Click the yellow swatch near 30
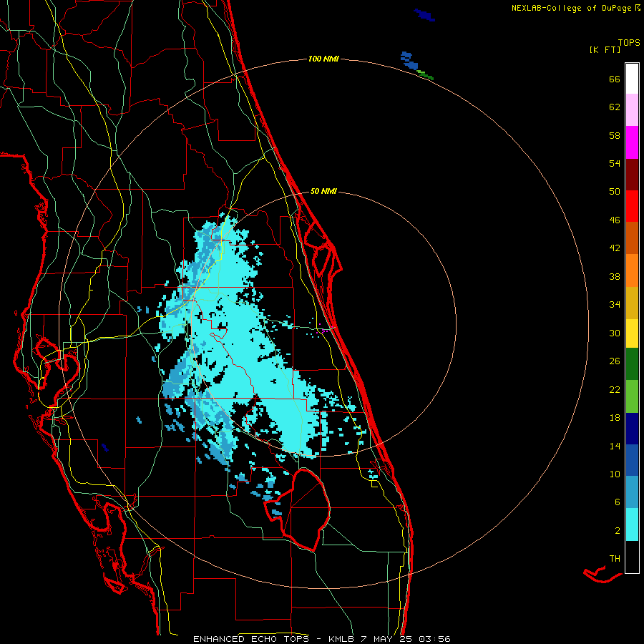The image size is (644, 644). (632, 333)
